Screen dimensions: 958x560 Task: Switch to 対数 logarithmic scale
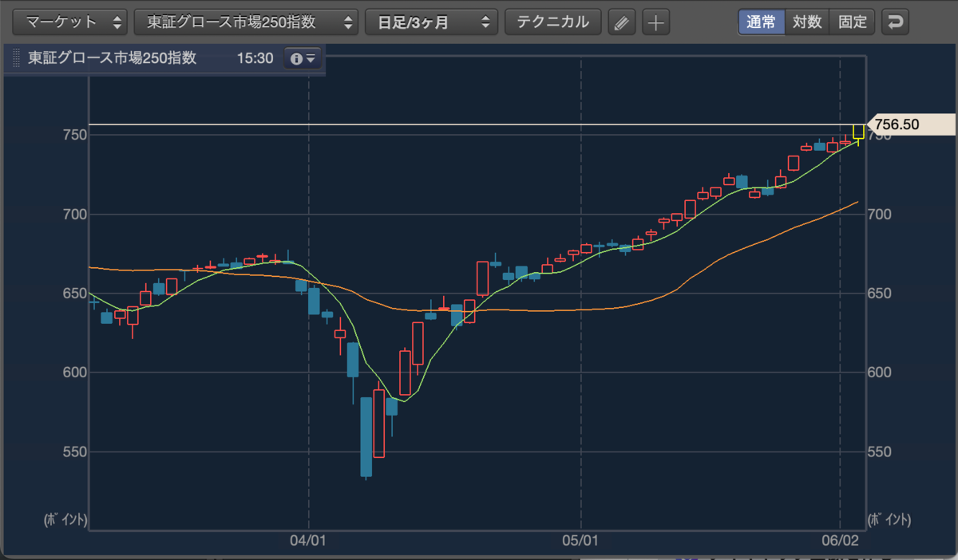807,22
